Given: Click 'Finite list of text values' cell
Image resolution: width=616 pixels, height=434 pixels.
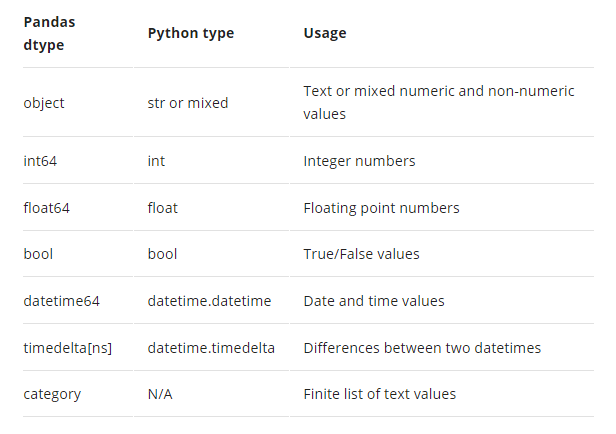Looking at the screenshot, I should tap(380, 394).
